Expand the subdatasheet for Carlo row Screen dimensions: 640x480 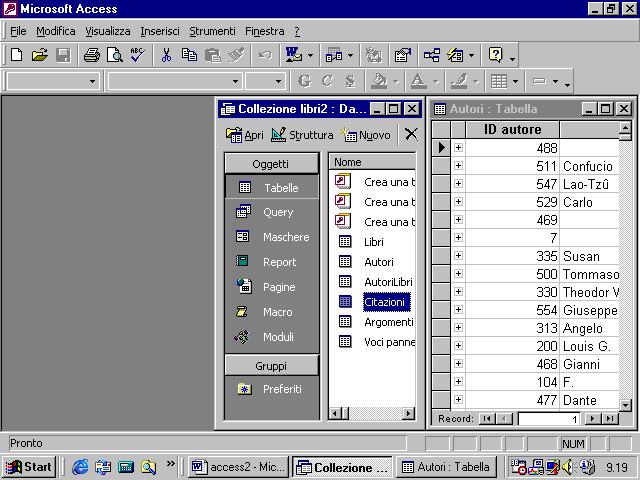458,201
